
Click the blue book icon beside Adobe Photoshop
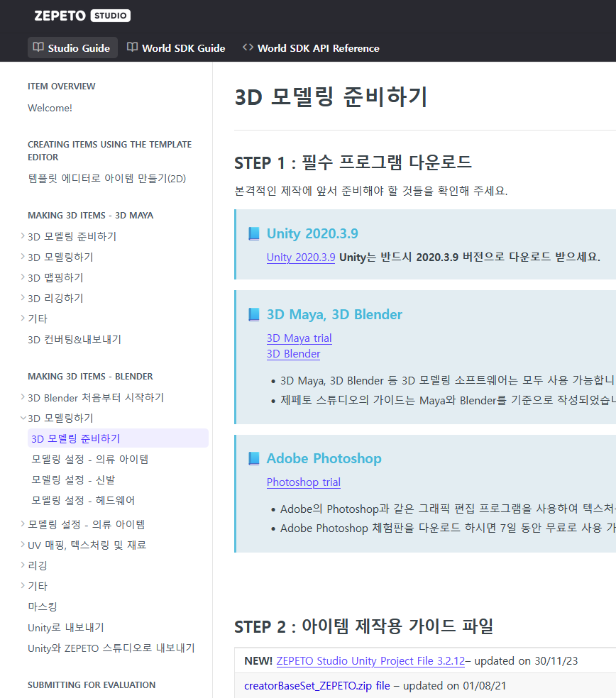point(253,458)
